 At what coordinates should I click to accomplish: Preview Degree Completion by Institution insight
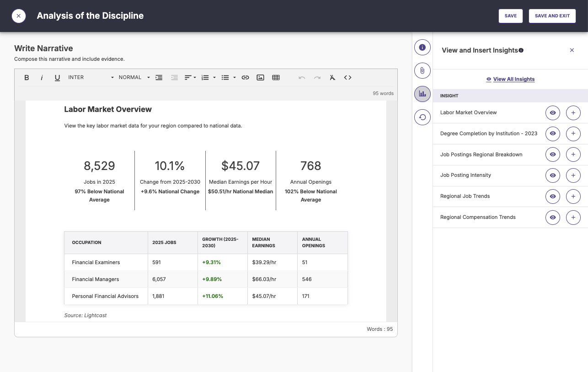pyautogui.click(x=553, y=133)
